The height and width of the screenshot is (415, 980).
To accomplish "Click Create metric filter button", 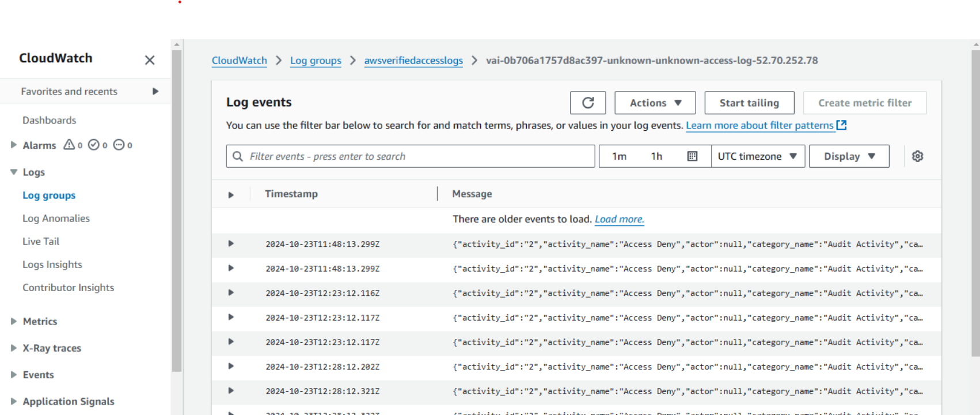I will 865,103.
